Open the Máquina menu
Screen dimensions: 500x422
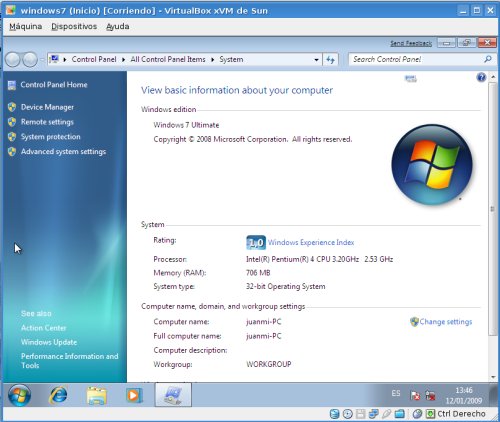pos(26,26)
